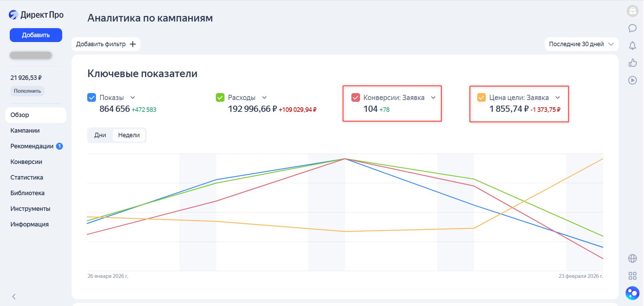Open the video tutorials play icon
This screenshot has height=306, width=644.
pyautogui.click(x=633, y=80)
